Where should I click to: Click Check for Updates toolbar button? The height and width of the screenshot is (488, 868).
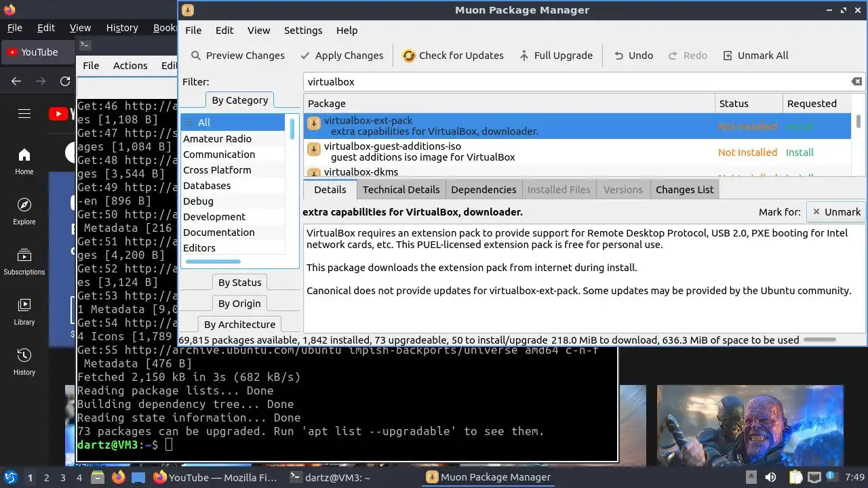click(453, 56)
